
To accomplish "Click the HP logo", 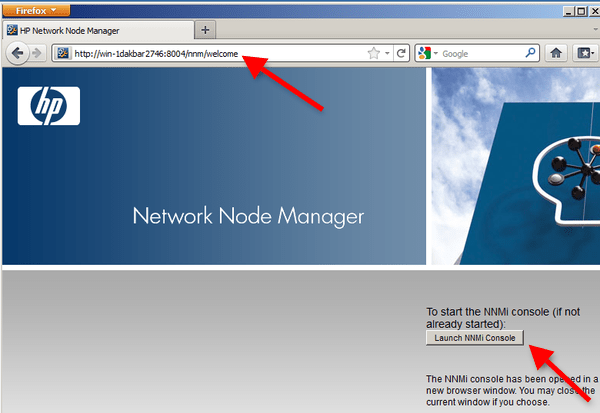I will [x=49, y=106].
